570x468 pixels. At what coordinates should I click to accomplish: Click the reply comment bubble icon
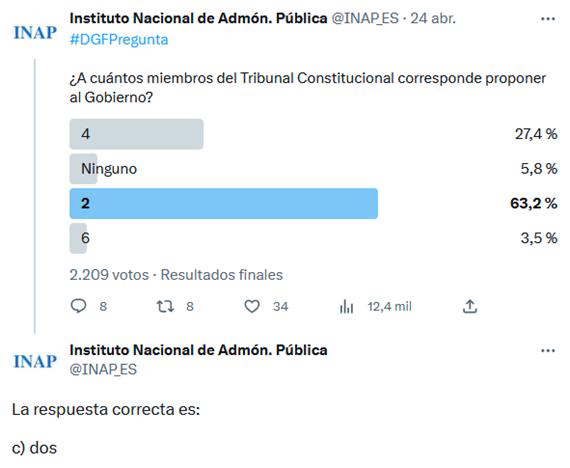tap(78, 306)
